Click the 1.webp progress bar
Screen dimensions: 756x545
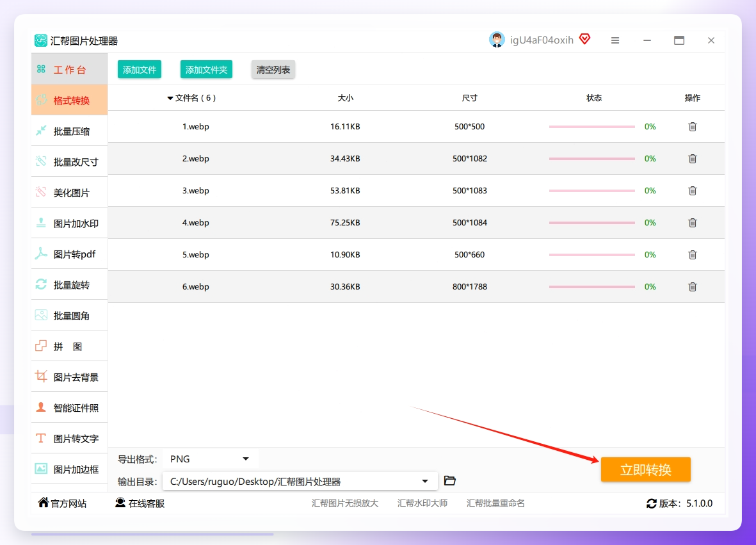(x=591, y=127)
